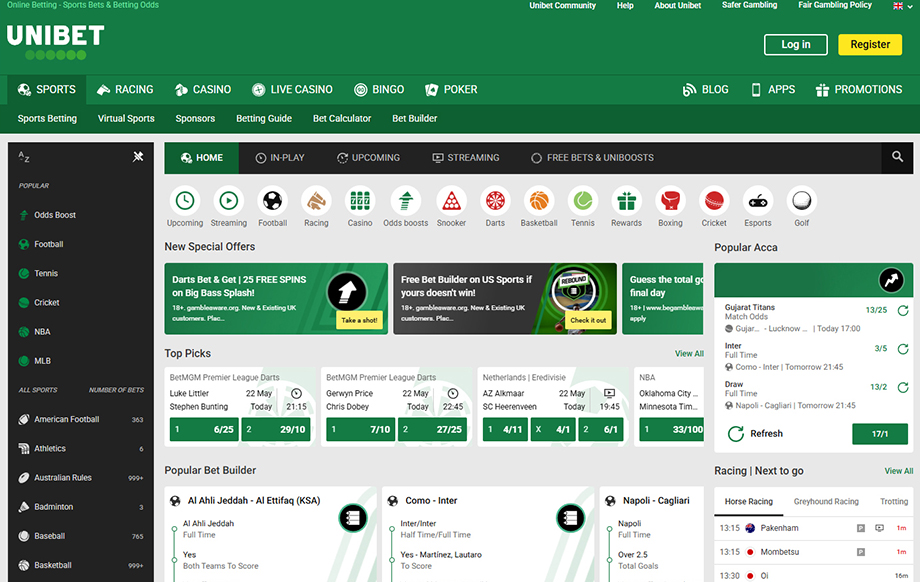Open the Apps menu item
This screenshot has height=582, width=920.
[773, 90]
